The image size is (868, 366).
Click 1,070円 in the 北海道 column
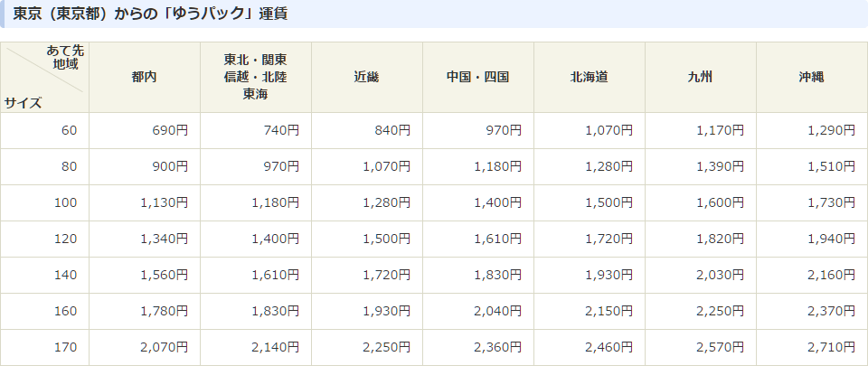click(609, 130)
